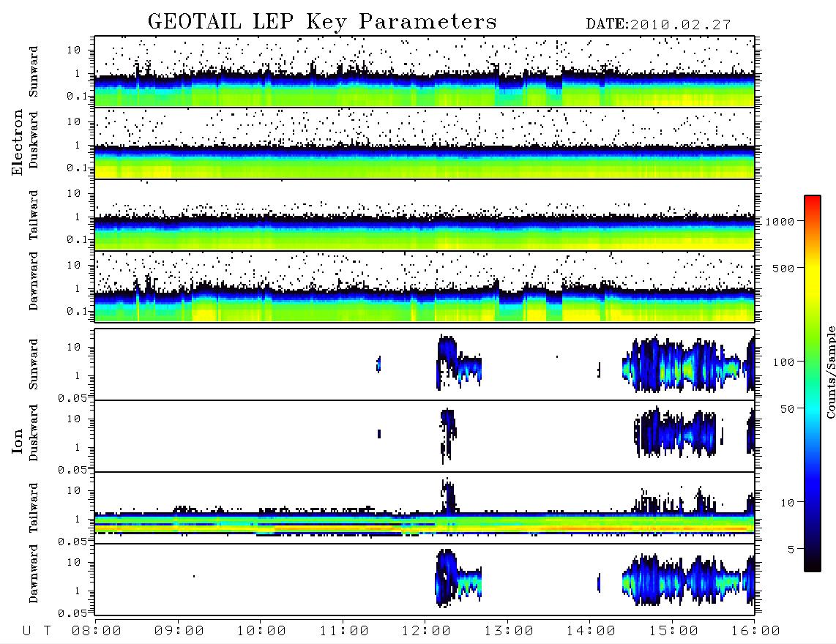Click the 500 colorbar tick label
The image size is (836, 644).
coord(783,268)
